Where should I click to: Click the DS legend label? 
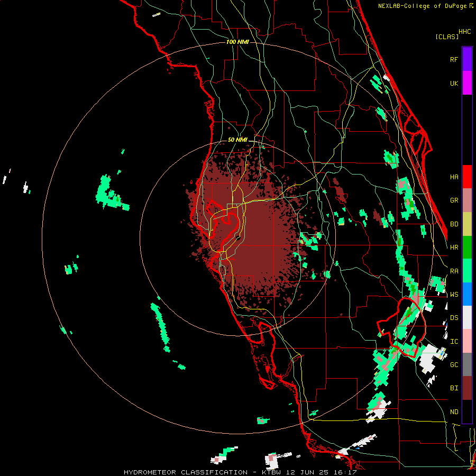454,317
